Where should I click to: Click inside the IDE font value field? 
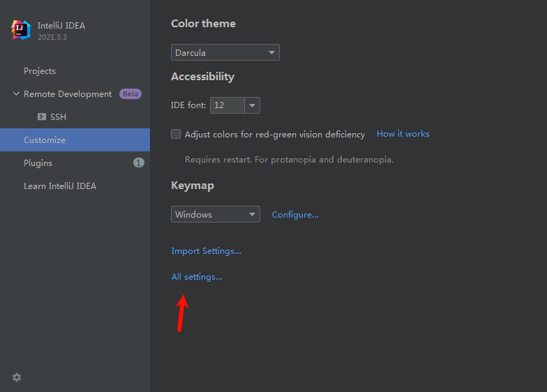pos(227,105)
